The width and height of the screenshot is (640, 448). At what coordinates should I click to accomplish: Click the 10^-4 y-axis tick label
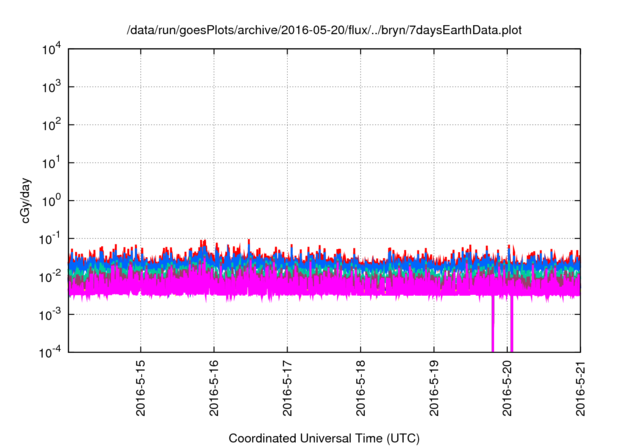(x=50, y=352)
